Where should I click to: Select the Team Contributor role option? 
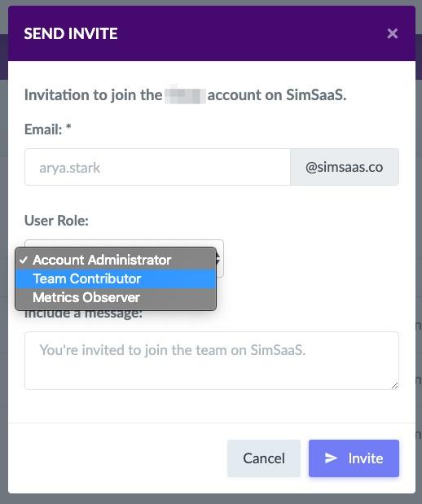pos(116,278)
